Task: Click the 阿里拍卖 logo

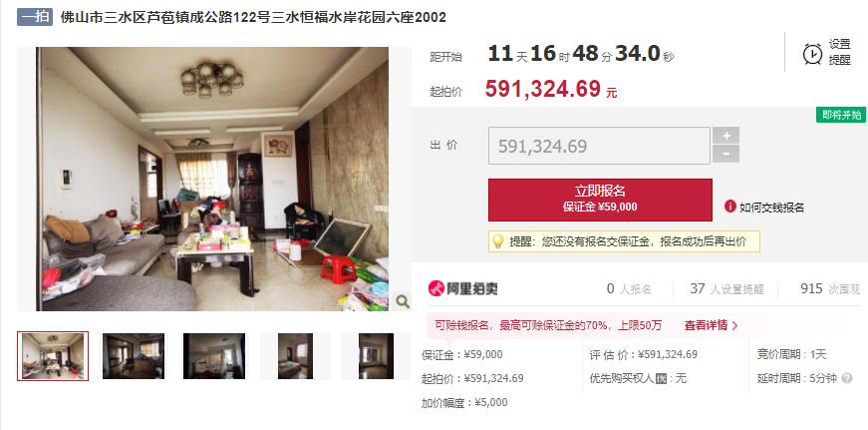Action: coord(462,288)
